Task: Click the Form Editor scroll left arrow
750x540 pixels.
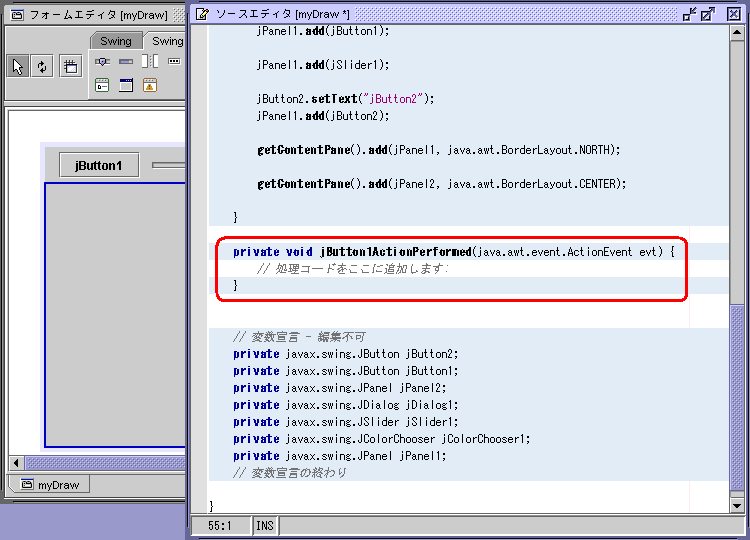Action: tap(16, 463)
